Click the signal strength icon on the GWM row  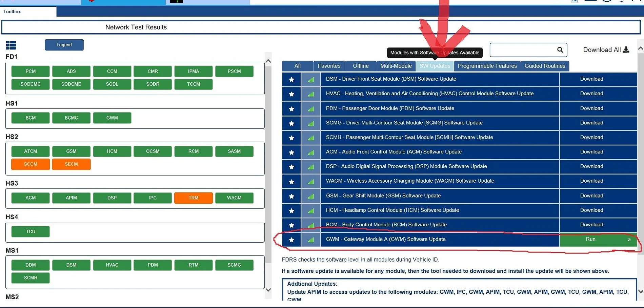click(310, 240)
